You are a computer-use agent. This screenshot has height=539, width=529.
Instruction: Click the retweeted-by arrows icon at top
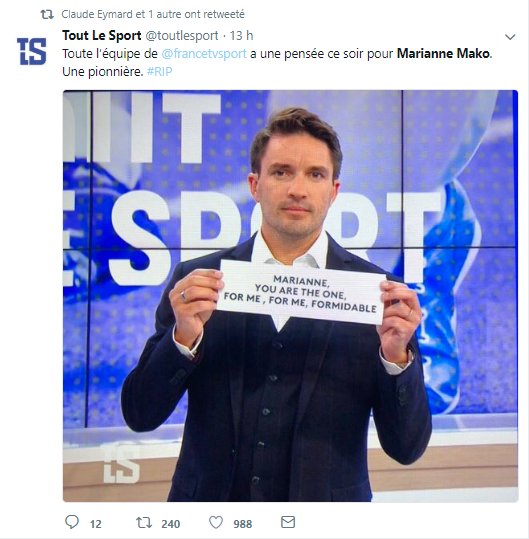point(47,14)
